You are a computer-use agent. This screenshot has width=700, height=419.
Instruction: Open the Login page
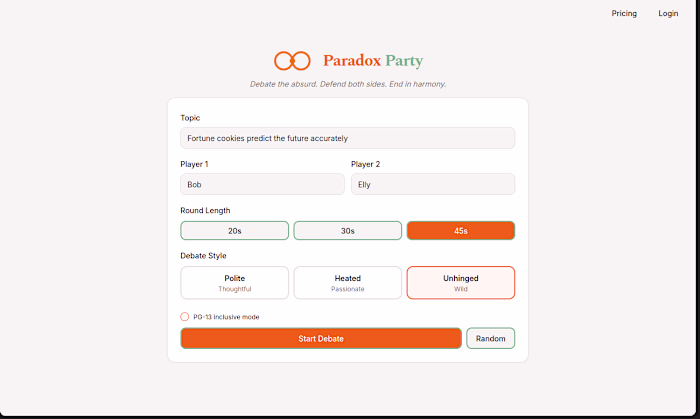(668, 14)
